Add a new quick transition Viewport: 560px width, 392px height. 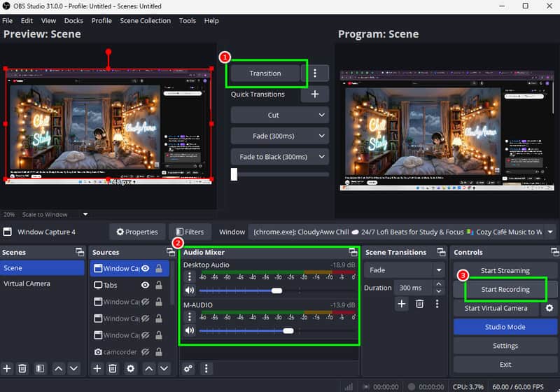(314, 94)
